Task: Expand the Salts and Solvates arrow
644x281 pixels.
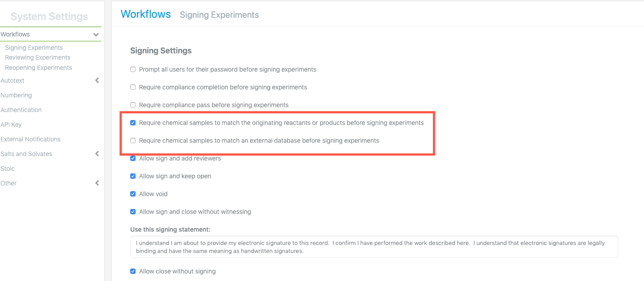Action: coord(97,154)
